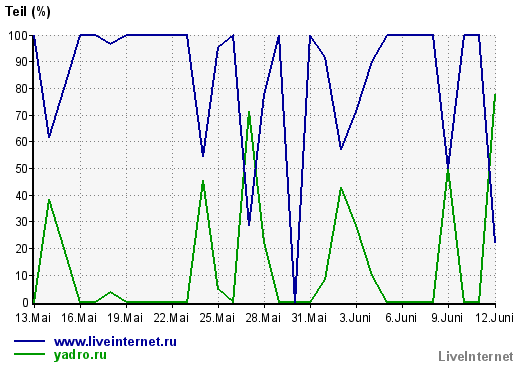This screenshot has height=366, width=520.
Task: Select the 22.Mai date label
Action: point(171,318)
